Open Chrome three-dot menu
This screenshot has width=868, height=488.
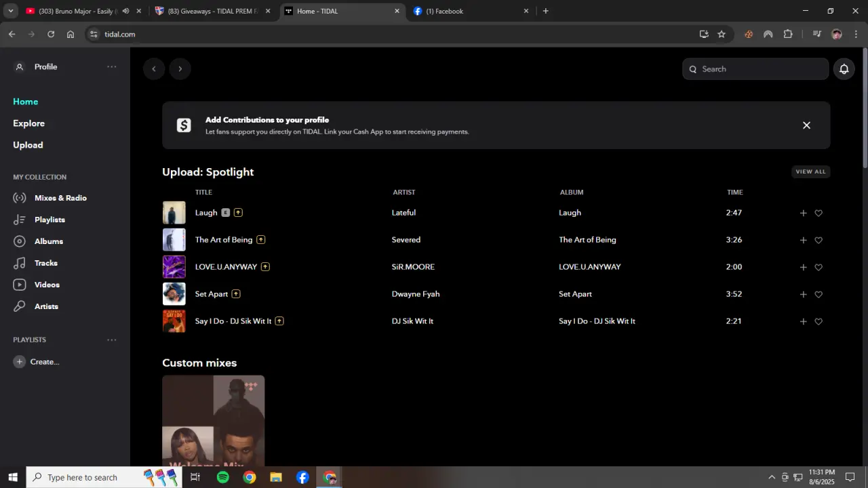tap(856, 34)
